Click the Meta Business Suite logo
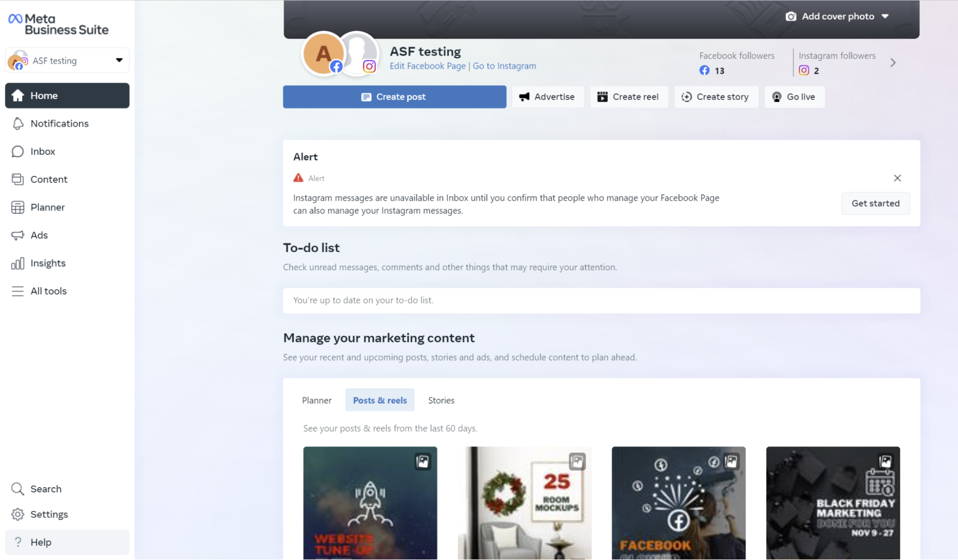 [x=58, y=24]
